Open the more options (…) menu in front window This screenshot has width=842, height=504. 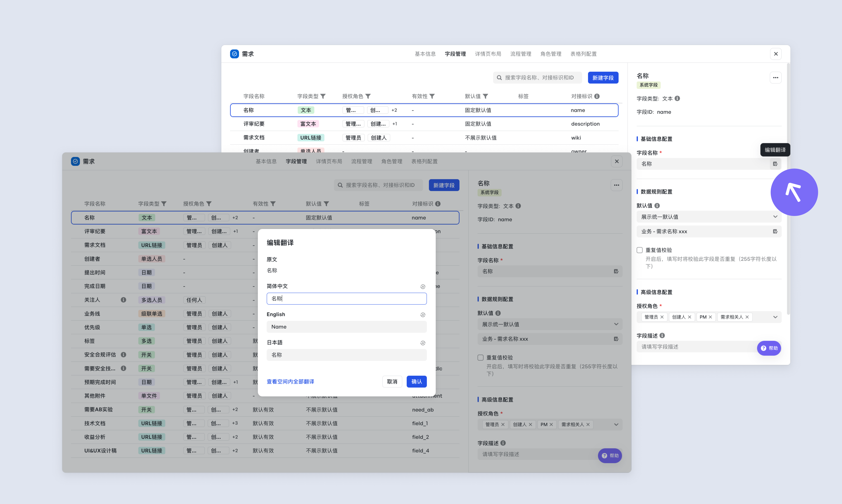[x=616, y=185]
